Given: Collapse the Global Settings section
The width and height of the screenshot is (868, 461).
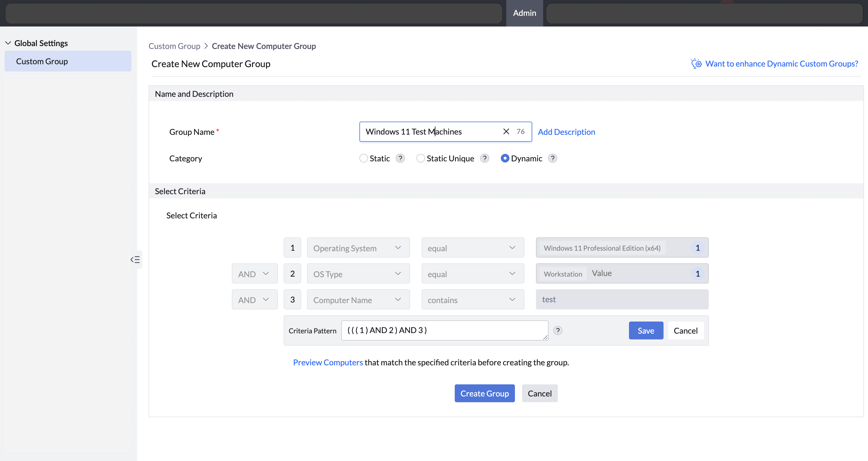Looking at the screenshot, I should (8, 43).
